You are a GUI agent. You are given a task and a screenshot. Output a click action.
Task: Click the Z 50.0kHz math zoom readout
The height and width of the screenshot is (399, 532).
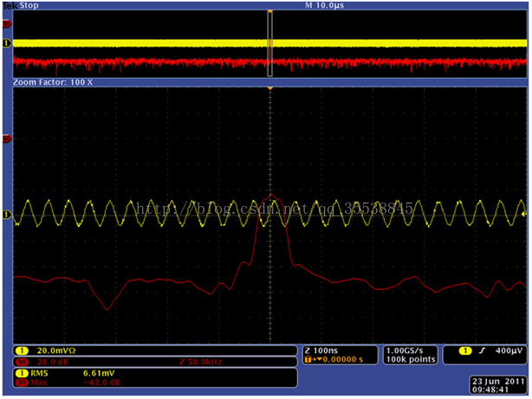[200, 362]
